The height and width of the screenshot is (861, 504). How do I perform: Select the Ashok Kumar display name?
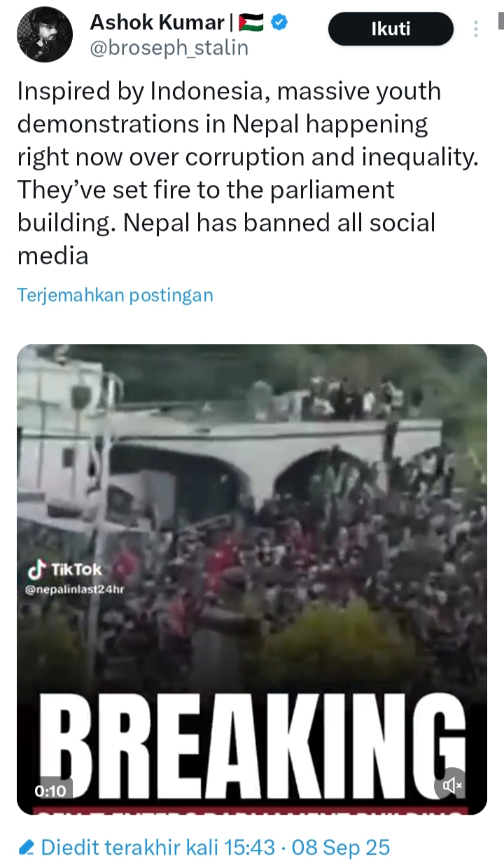pos(157,22)
